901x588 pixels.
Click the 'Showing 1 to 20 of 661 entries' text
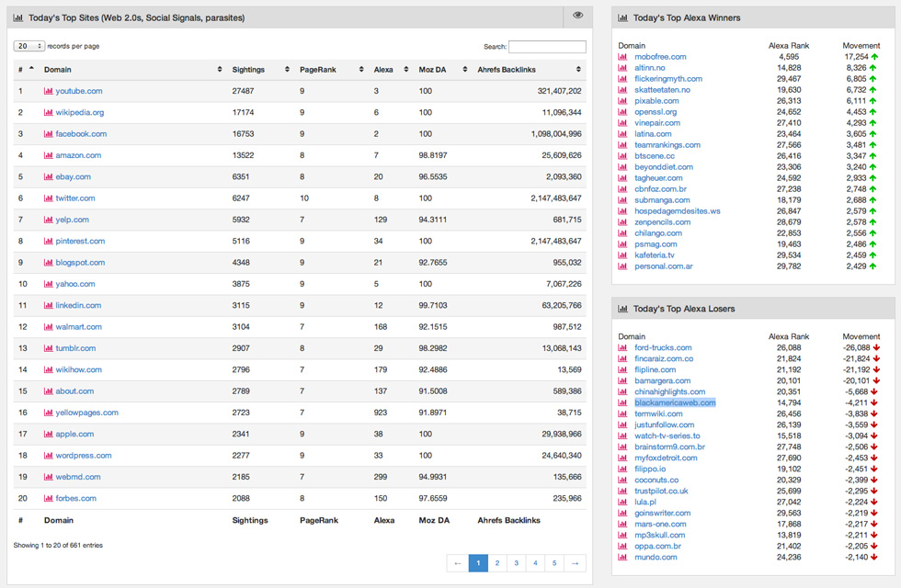coord(58,545)
